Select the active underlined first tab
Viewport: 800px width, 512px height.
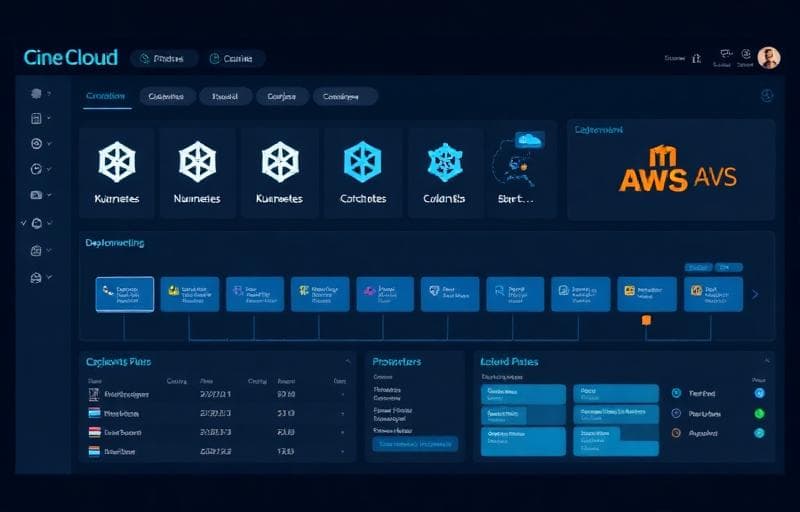(x=106, y=96)
